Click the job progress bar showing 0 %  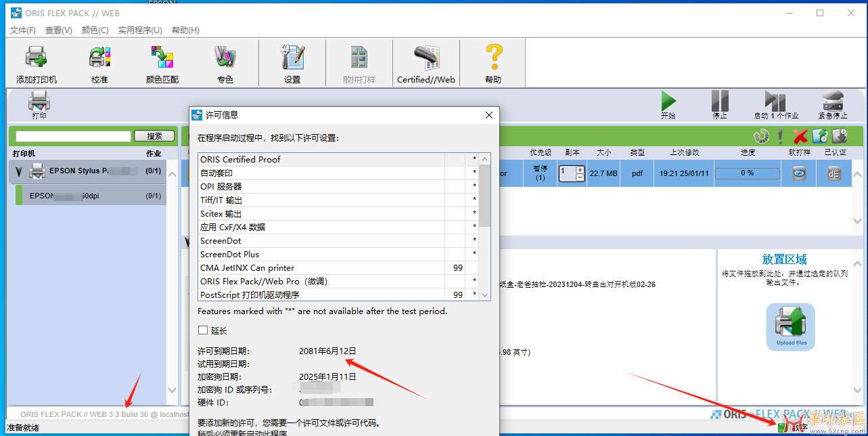point(747,173)
